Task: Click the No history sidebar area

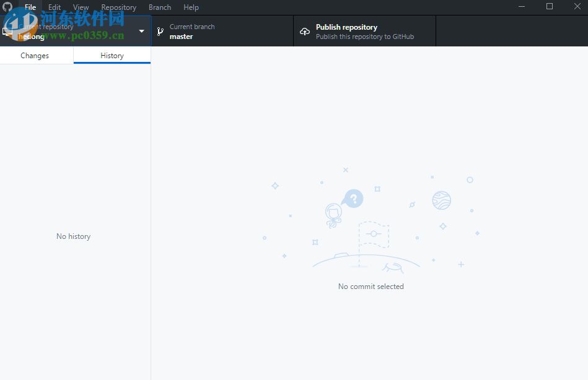Action: pyautogui.click(x=74, y=236)
